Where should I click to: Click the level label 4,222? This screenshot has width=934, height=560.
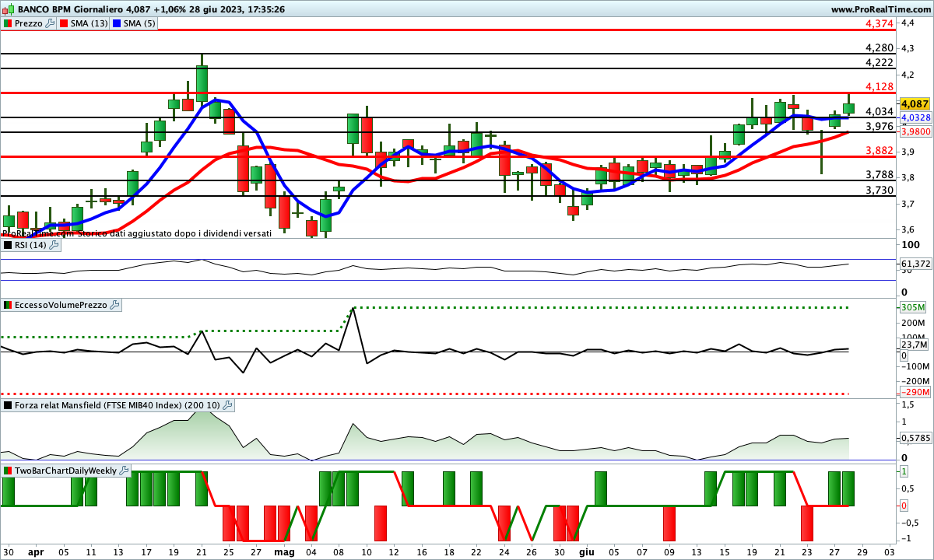pyautogui.click(x=879, y=62)
